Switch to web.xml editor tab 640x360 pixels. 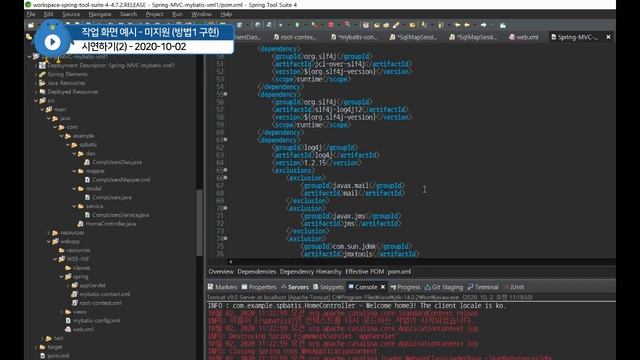[x=524, y=37]
